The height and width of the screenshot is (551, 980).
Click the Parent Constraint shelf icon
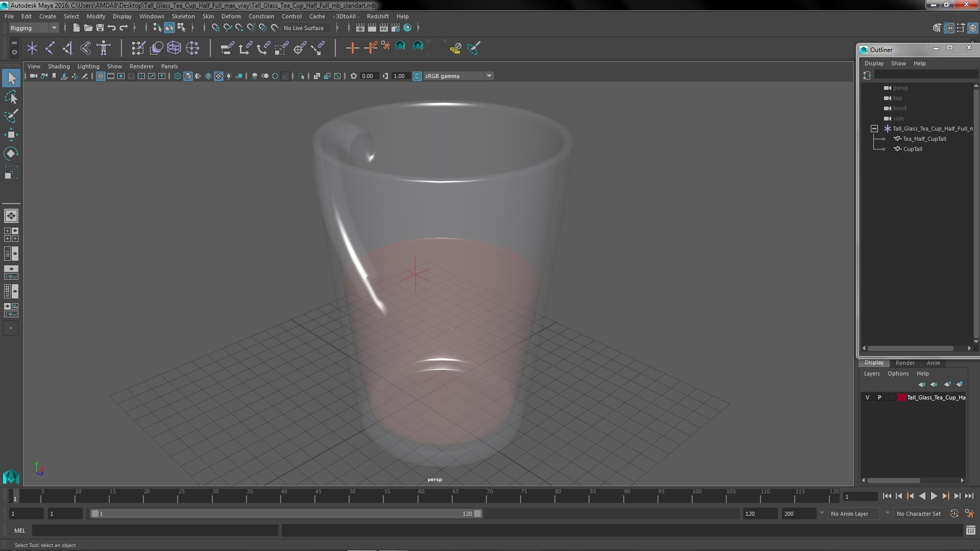click(227, 48)
